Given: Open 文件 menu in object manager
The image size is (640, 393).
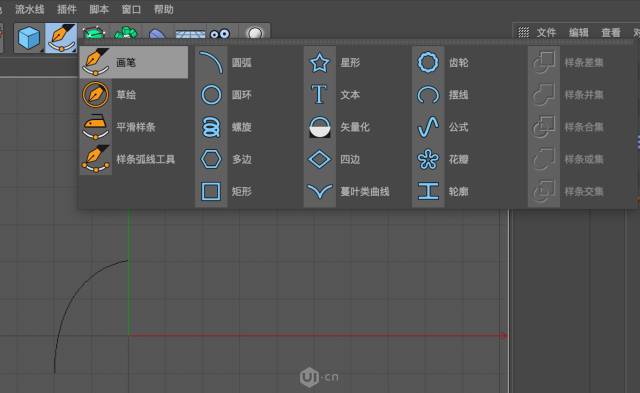Looking at the screenshot, I should click(547, 32).
